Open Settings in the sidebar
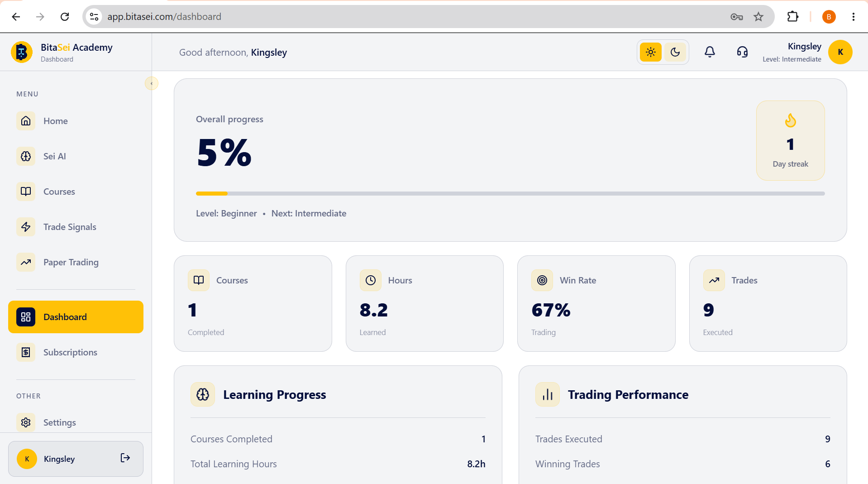868x484 pixels. (76, 422)
